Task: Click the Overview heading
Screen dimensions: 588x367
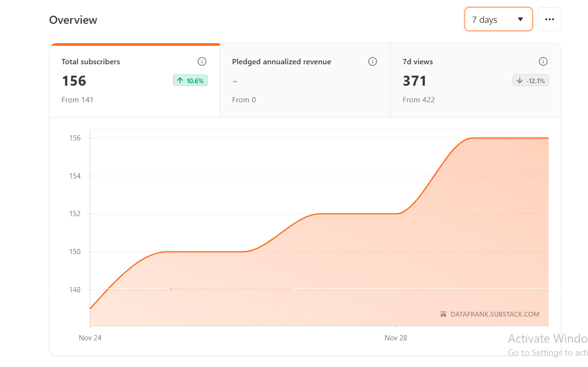Action: [x=73, y=20]
